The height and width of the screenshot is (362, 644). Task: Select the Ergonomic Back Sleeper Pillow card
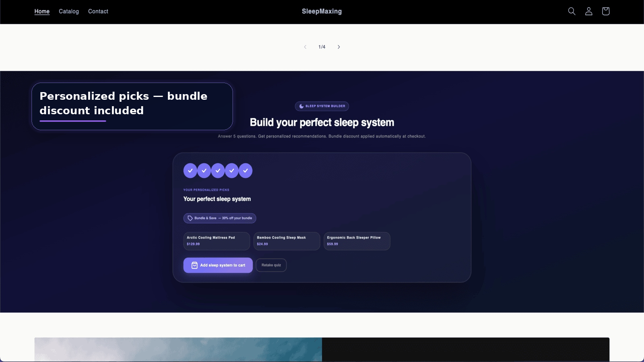357,241
